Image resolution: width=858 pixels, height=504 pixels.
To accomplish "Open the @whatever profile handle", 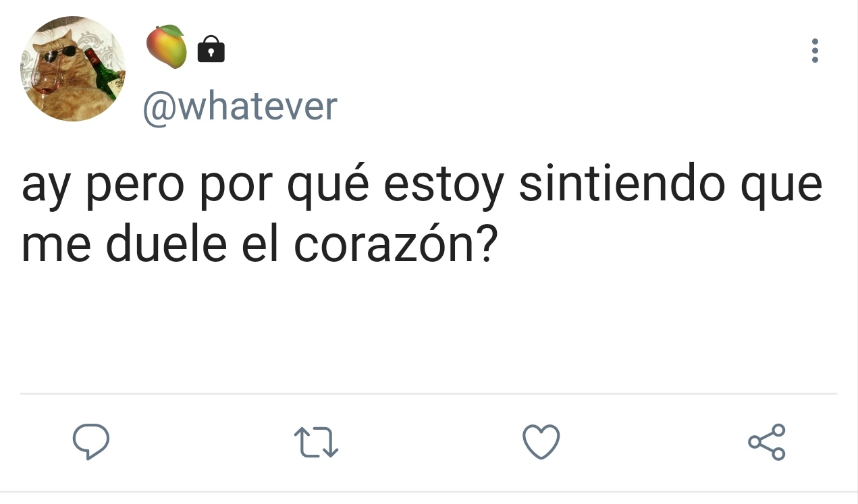I will [x=240, y=106].
